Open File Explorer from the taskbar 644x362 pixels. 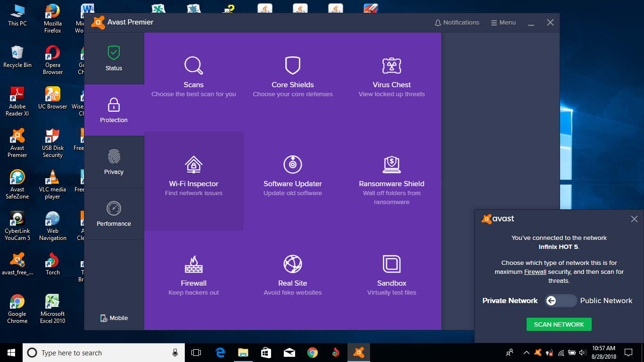243,353
